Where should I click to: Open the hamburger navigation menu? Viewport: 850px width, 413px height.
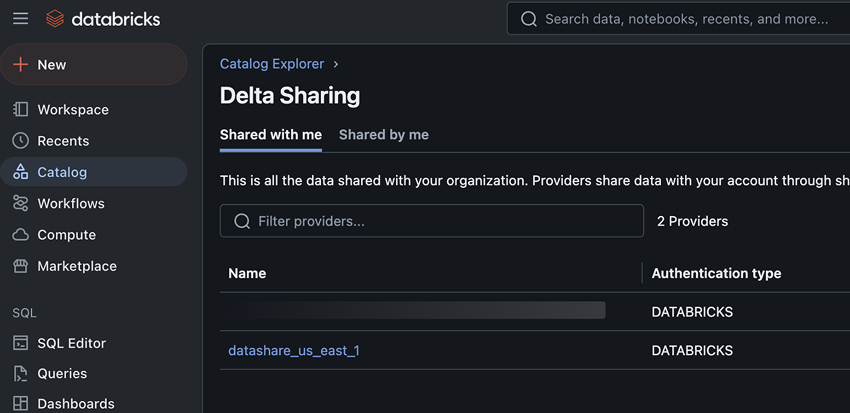click(21, 19)
